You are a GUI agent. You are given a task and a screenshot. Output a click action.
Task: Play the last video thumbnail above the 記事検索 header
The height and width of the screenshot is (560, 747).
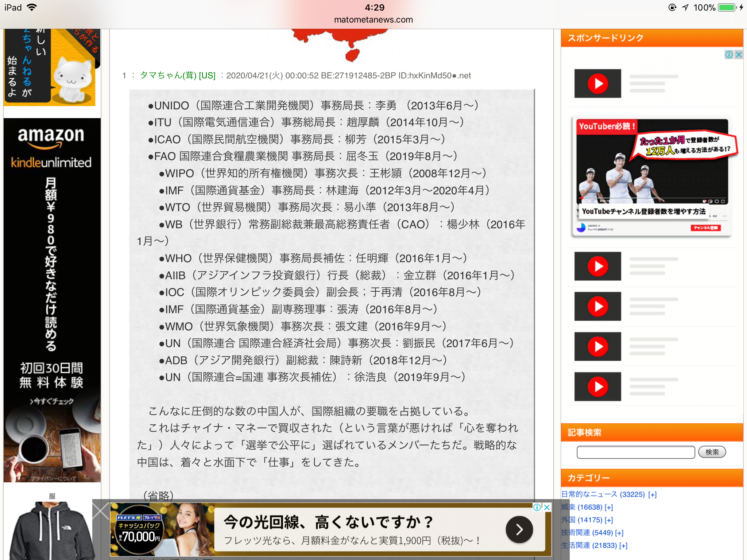597,386
